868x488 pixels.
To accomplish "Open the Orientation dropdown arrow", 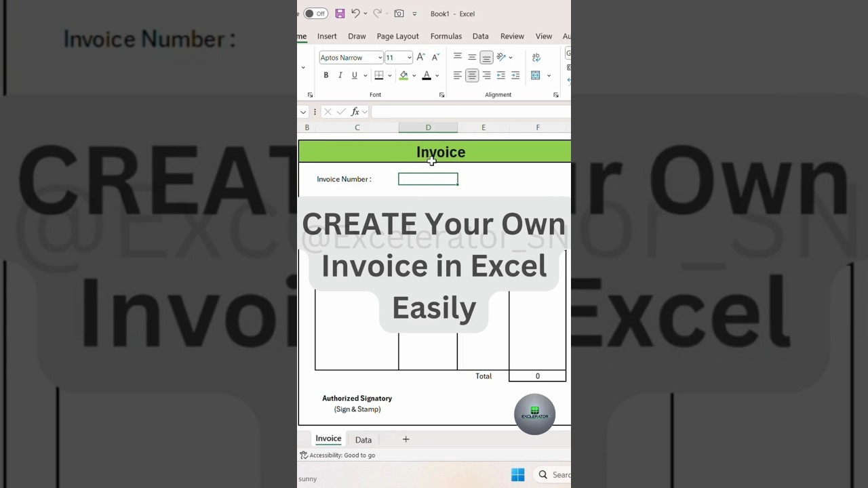I will tap(511, 58).
